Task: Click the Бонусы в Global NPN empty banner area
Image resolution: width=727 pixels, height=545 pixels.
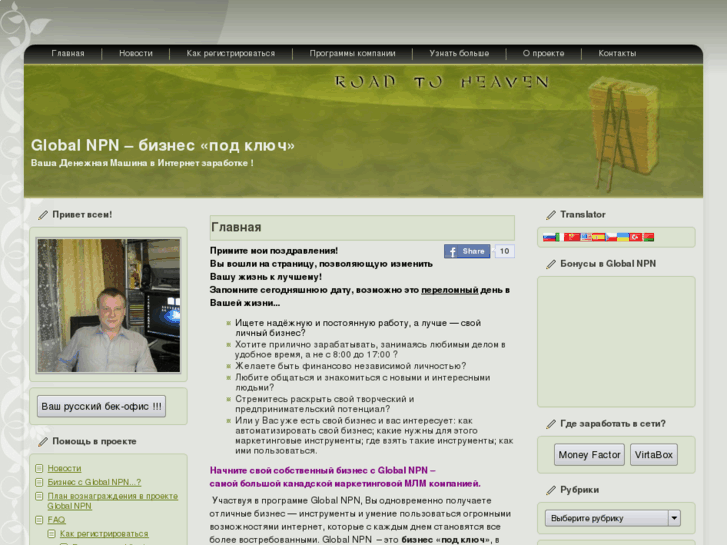Action: click(x=616, y=342)
